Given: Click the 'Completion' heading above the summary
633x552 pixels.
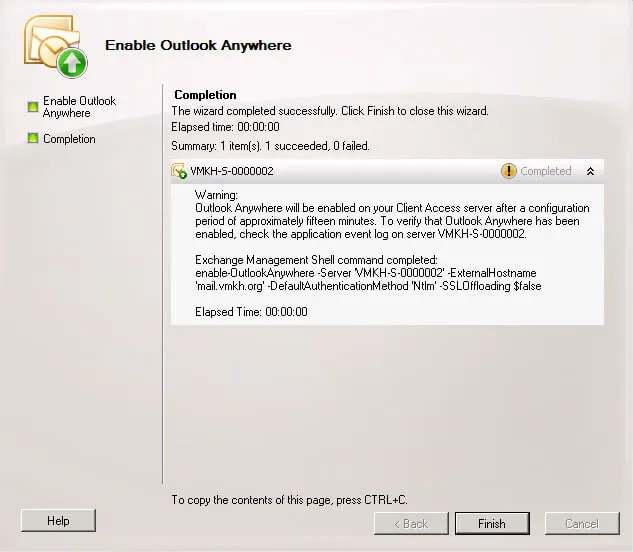Looking at the screenshot, I should 205,95.
